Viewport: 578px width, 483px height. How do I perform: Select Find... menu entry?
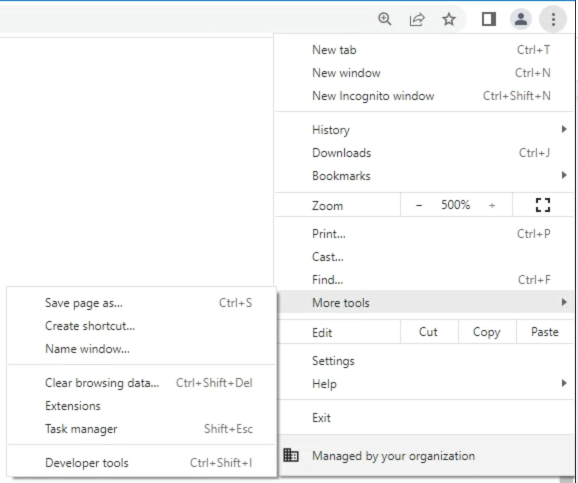tap(424, 279)
